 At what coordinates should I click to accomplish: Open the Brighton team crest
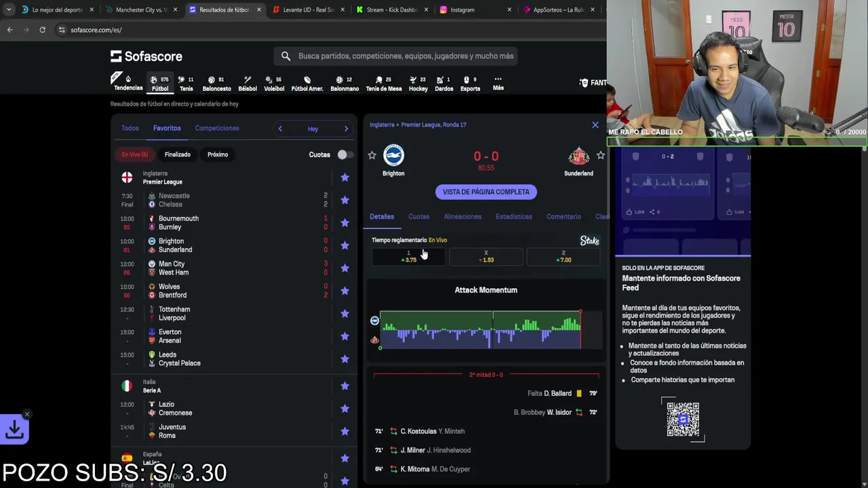tap(393, 155)
